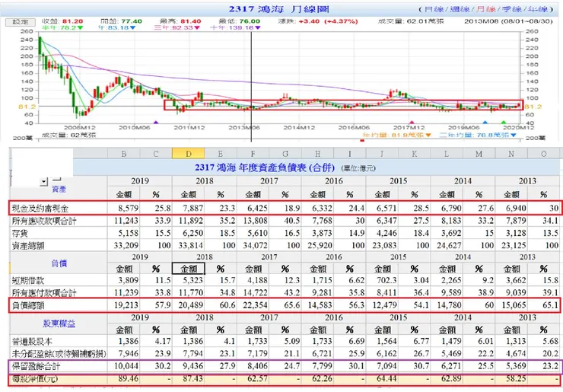The image size is (563, 392).
Task: Click the magenta triangle marker near 2017M12
Action: click(x=412, y=123)
